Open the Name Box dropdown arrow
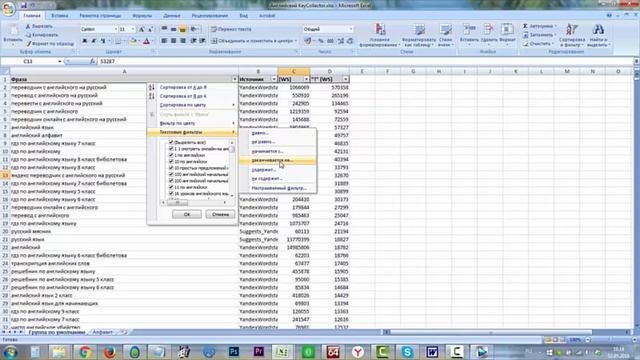Image resolution: width=640 pixels, height=360 pixels. [60, 61]
